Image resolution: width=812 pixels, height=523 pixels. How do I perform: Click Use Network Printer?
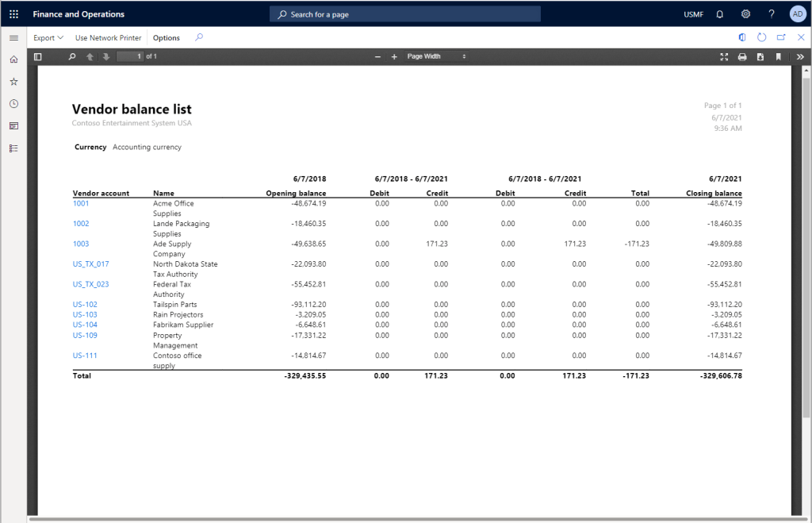click(108, 37)
